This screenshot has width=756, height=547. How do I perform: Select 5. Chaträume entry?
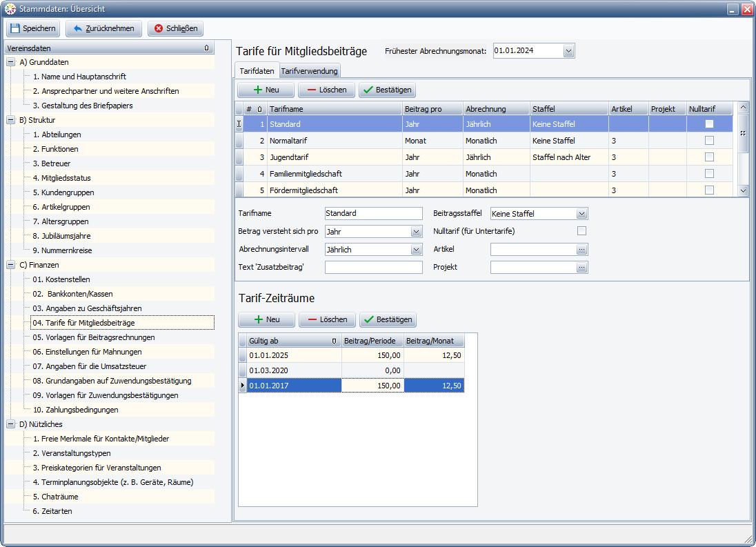(x=55, y=497)
